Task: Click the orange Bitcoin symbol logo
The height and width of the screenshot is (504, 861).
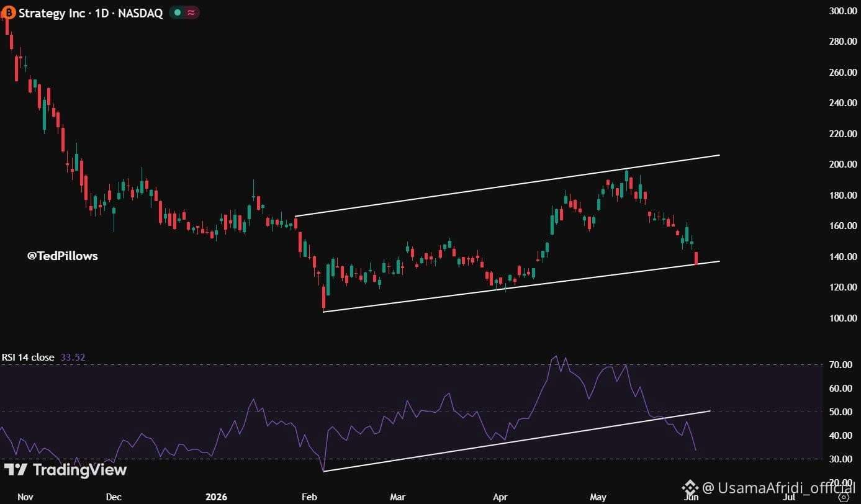Action: click(x=9, y=12)
